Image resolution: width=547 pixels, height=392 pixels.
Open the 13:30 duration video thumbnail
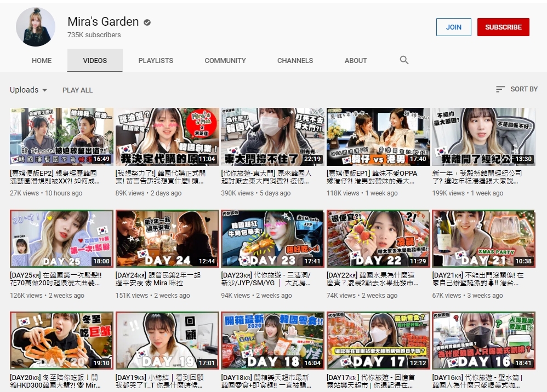tap(483, 137)
